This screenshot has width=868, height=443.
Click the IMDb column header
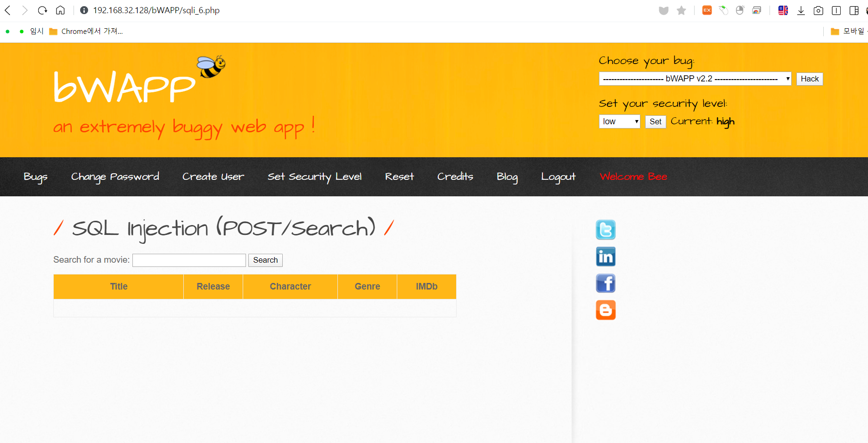[426, 287]
